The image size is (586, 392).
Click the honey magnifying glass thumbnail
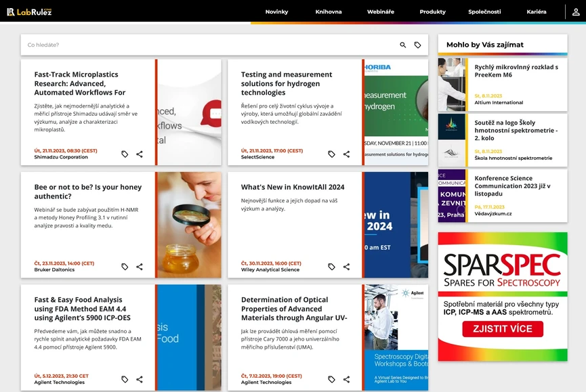(190, 225)
